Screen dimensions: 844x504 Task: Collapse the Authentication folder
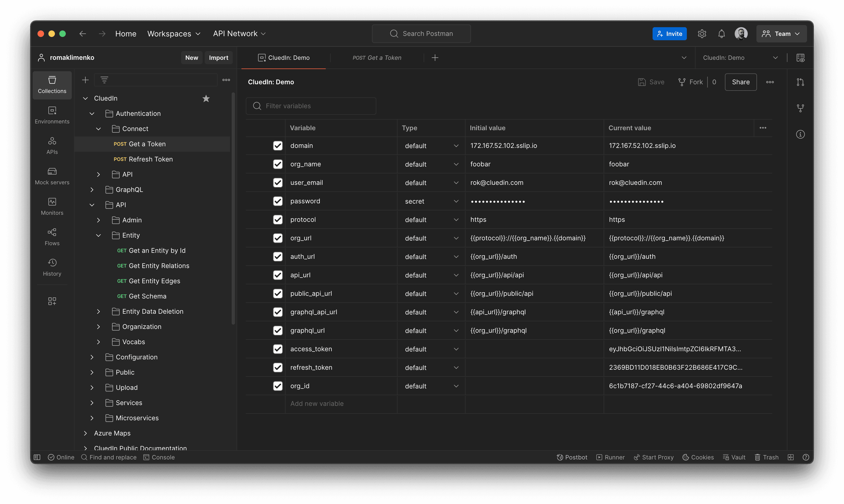tap(92, 113)
